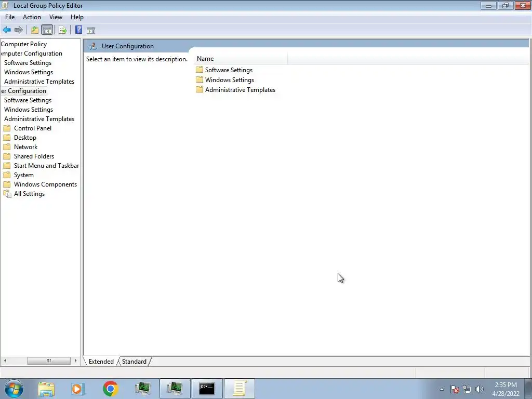
Task: Select Windows Settings under Computer Configuration
Action: pos(29,72)
